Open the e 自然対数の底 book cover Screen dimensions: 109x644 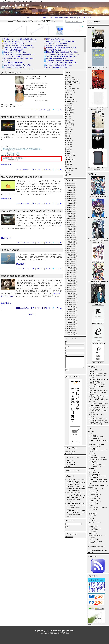pyautogui.click(x=98, y=333)
